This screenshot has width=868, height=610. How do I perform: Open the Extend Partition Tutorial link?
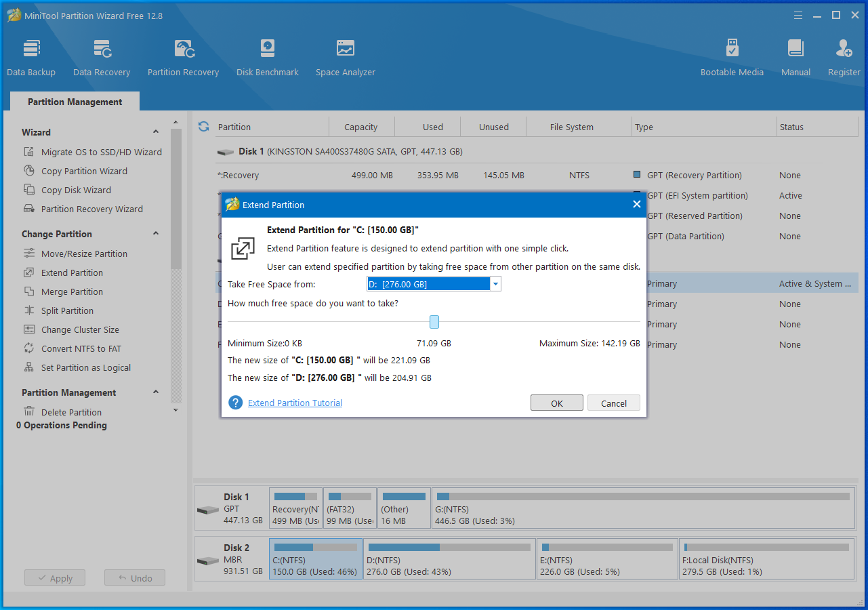coord(295,403)
